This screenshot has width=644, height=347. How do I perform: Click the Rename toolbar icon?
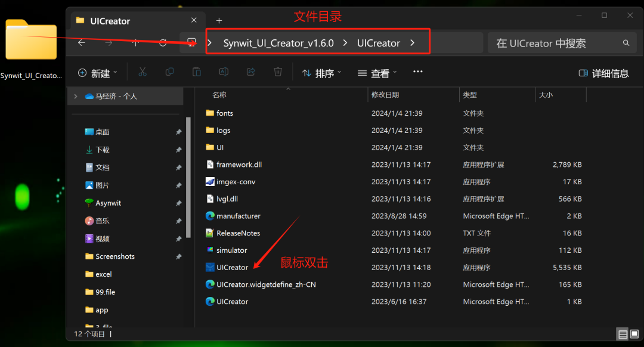click(x=224, y=72)
